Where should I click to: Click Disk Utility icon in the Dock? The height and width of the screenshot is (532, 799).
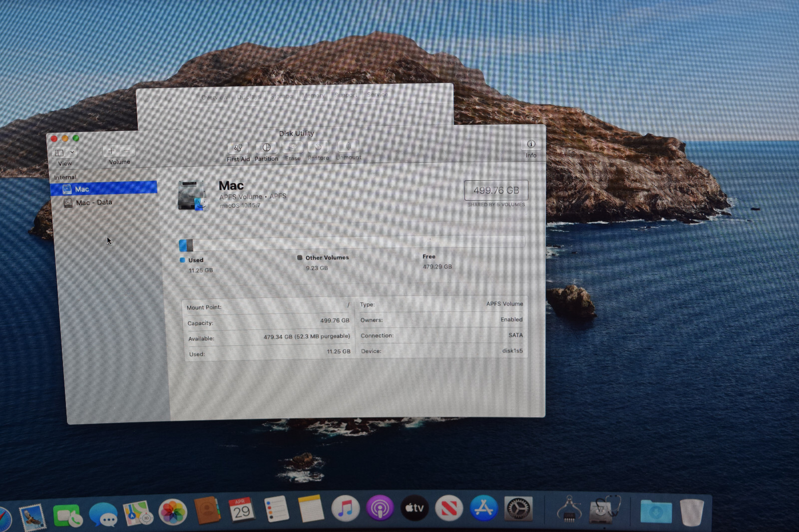605,510
